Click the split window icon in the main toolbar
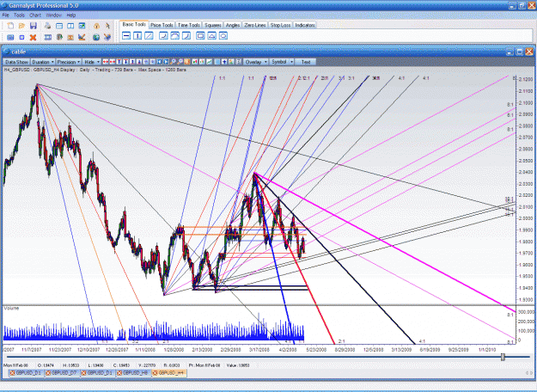The height and width of the screenshot is (392, 537). point(70,26)
